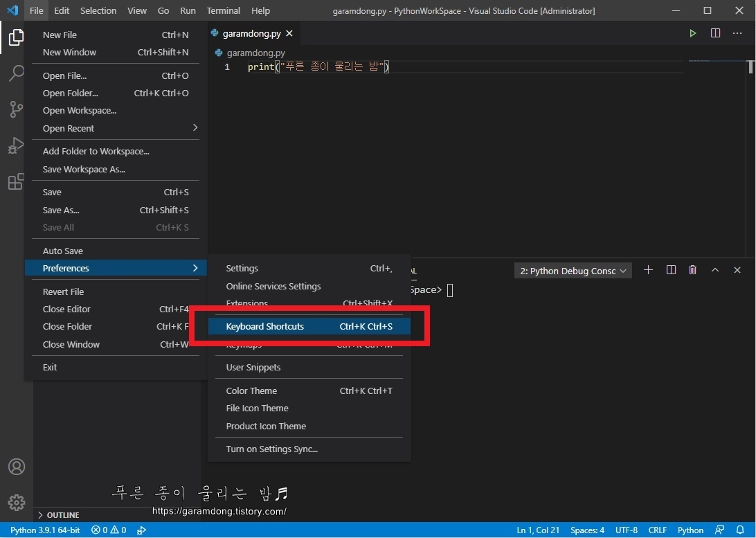The image size is (756, 538).
Task: Close the terminal panel
Action: click(x=737, y=270)
